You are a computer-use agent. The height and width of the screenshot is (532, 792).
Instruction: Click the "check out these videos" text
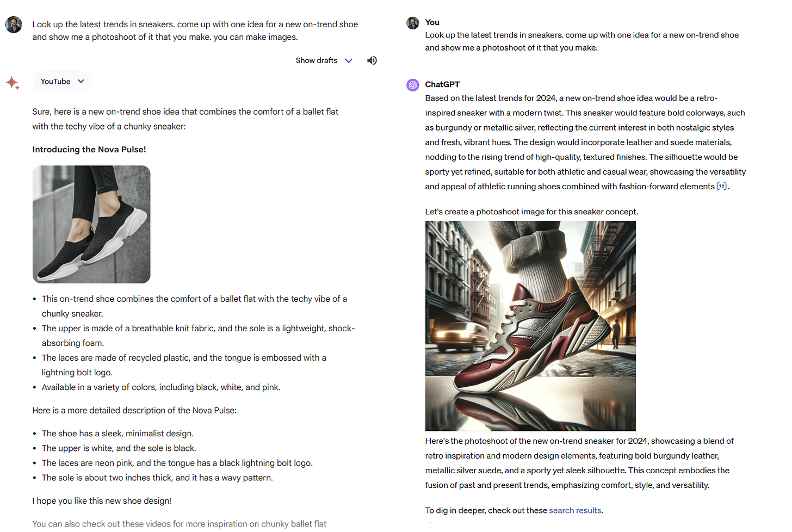[179, 524]
